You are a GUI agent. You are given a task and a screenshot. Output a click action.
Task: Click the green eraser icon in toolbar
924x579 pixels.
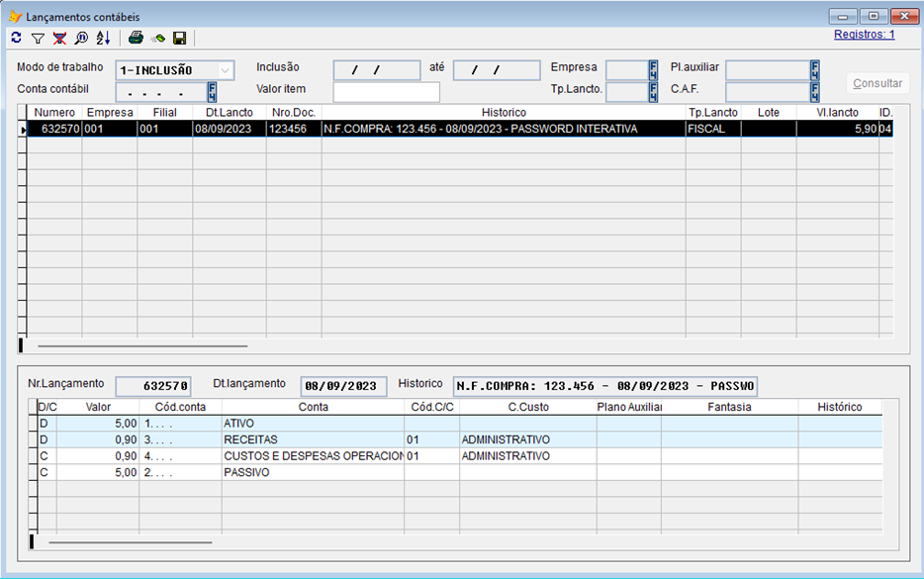158,38
